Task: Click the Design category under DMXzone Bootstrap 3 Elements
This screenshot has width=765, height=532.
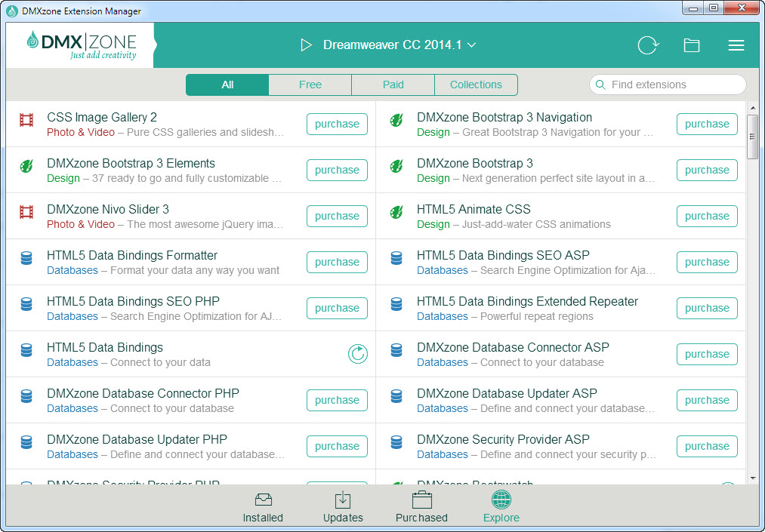Action: tap(63, 179)
